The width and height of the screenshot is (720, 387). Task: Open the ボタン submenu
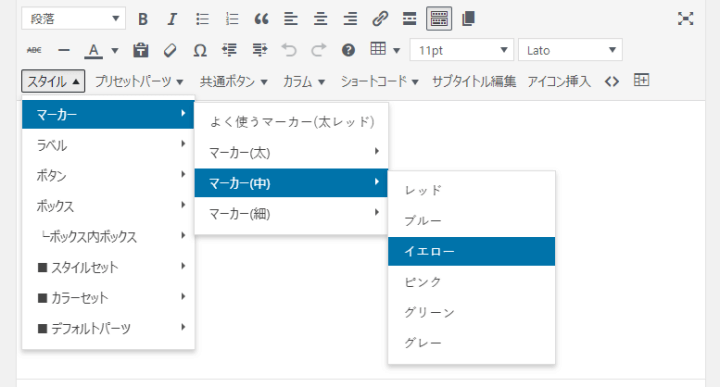(x=108, y=175)
